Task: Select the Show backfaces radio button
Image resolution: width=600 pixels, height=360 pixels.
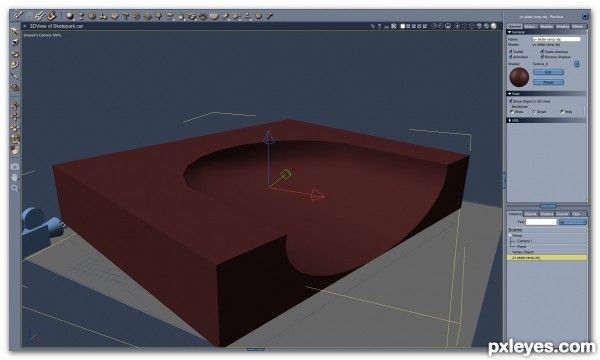Action: tap(512, 112)
